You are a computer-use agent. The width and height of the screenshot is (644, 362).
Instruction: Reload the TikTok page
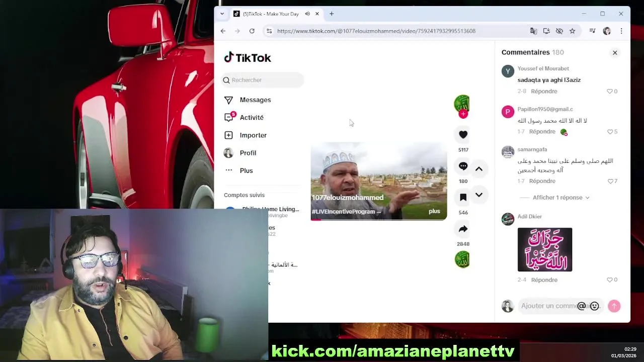(252, 31)
